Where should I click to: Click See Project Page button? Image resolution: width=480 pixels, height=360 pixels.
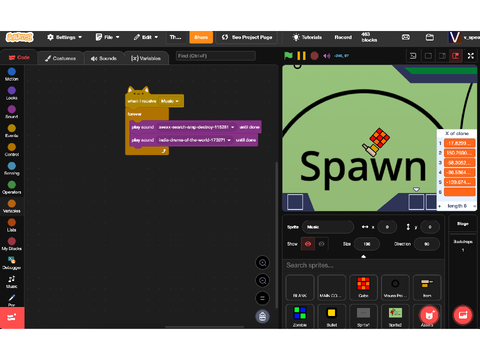coord(247,37)
